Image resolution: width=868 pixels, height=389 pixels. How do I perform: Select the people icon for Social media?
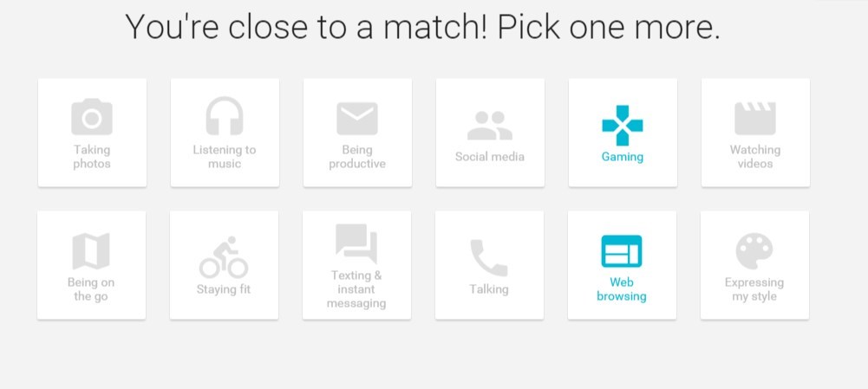tap(490, 125)
